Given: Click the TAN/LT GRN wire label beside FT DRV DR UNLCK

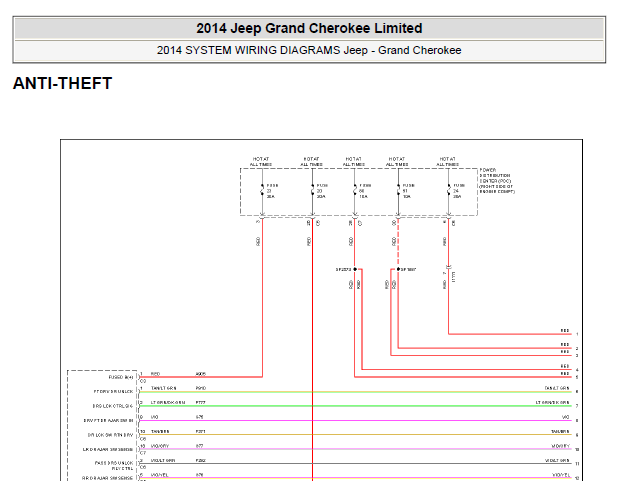Looking at the screenshot, I should (163, 388).
